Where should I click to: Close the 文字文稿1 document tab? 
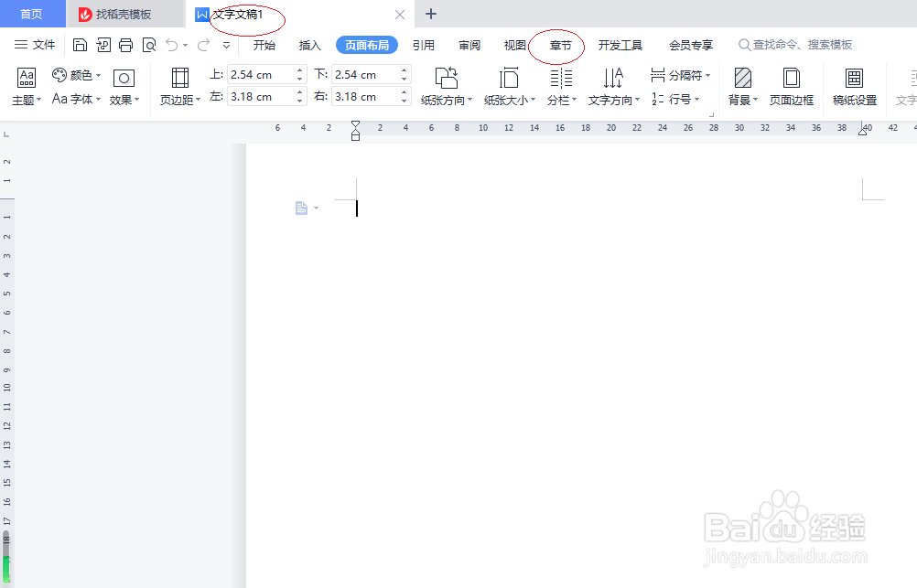[400, 15]
